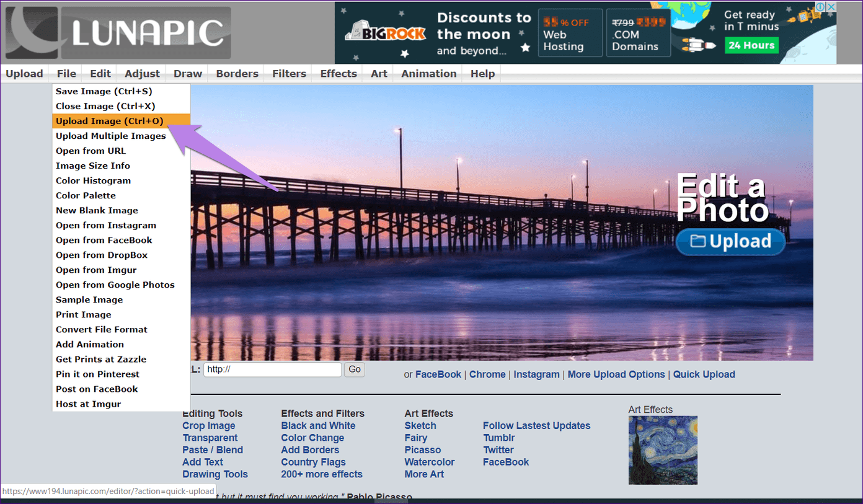Click the Go button
Viewport: 863px width, 504px height.
pyautogui.click(x=355, y=369)
